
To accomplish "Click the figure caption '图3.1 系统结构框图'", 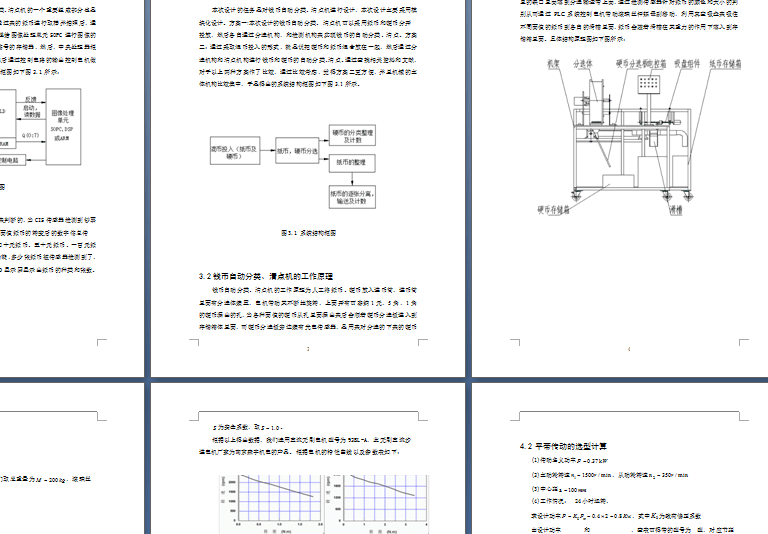I will (x=309, y=233).
